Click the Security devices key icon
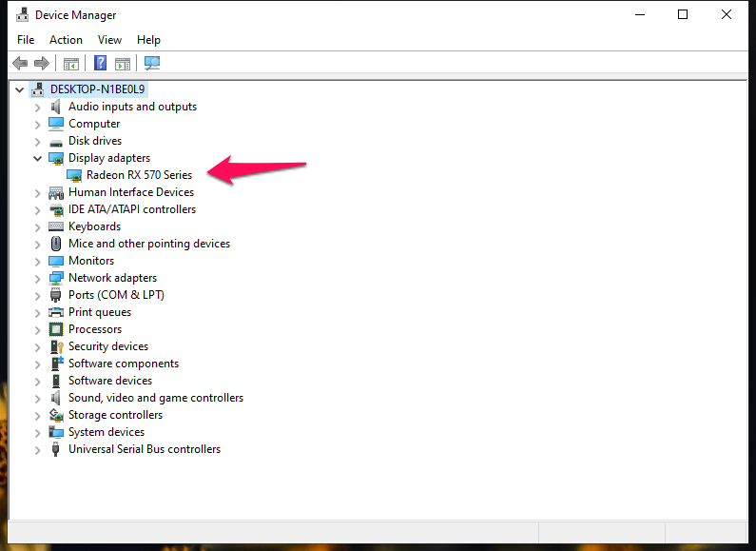The width and height of the screenshot is (756, 551). tap(56, 347)
